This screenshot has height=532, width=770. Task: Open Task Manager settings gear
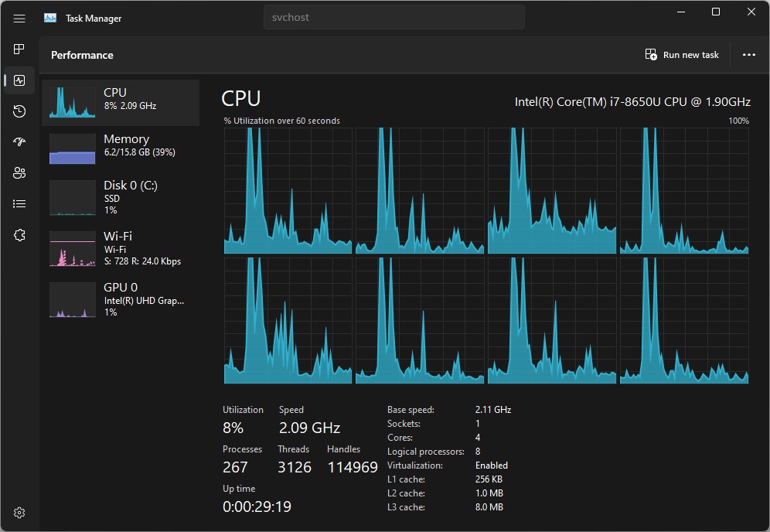pyautogui.click(x=19, y=512)
